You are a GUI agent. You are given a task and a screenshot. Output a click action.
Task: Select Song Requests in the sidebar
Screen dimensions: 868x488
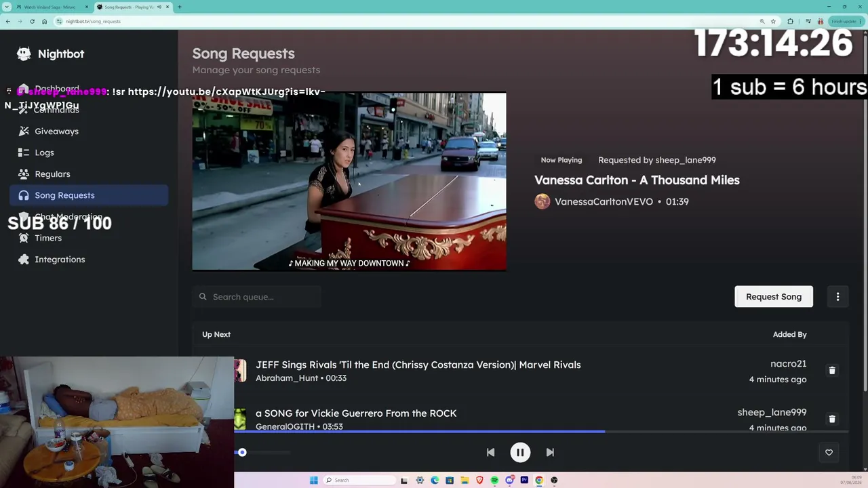89,195
